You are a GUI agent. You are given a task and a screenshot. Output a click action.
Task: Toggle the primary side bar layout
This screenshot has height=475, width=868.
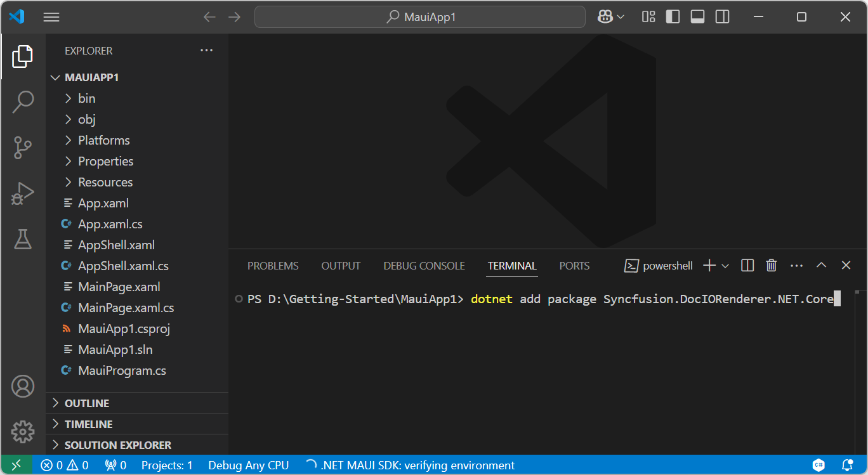(673, 17)
